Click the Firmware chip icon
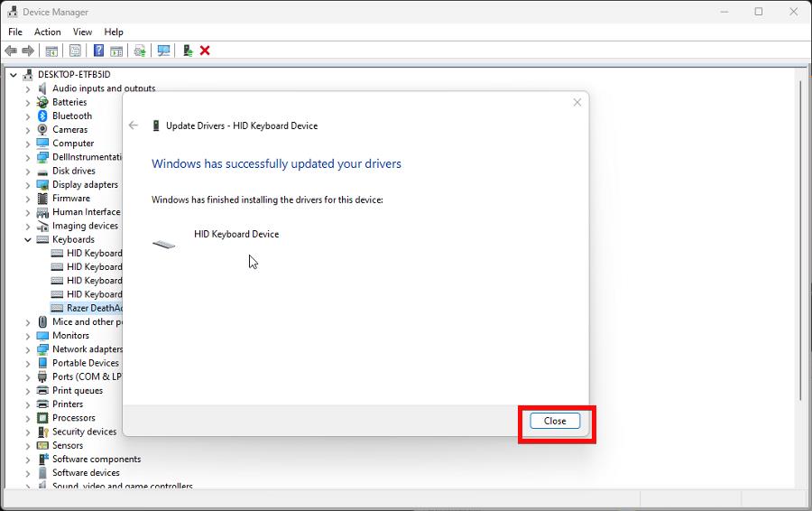This screenshot has width=812, height=511. coord(42,199)
